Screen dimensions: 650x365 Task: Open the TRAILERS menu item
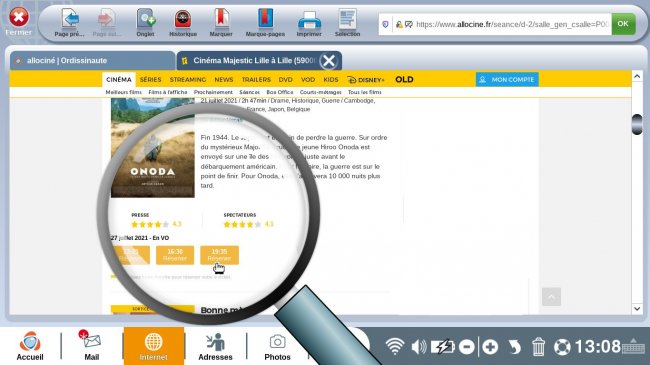click(x=256, y=79)
